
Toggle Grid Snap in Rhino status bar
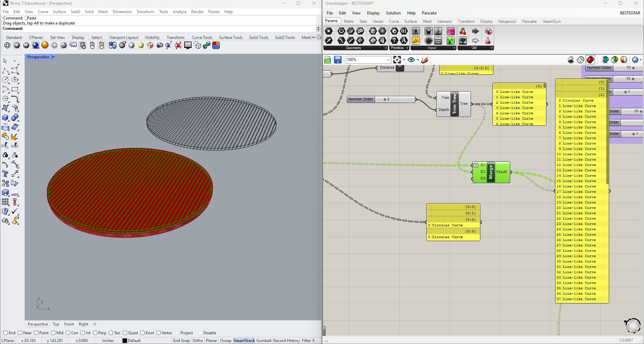pyautogui.click(x=181, y=341)
